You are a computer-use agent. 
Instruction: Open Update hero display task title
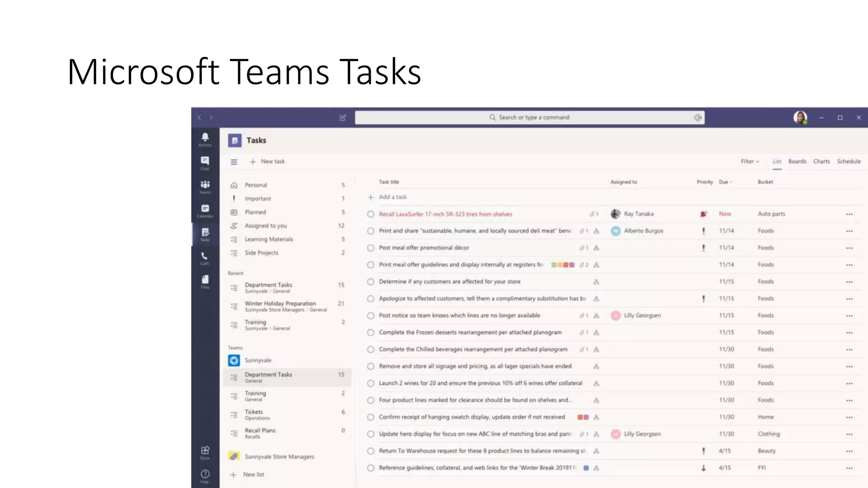(x=475, y=434)
